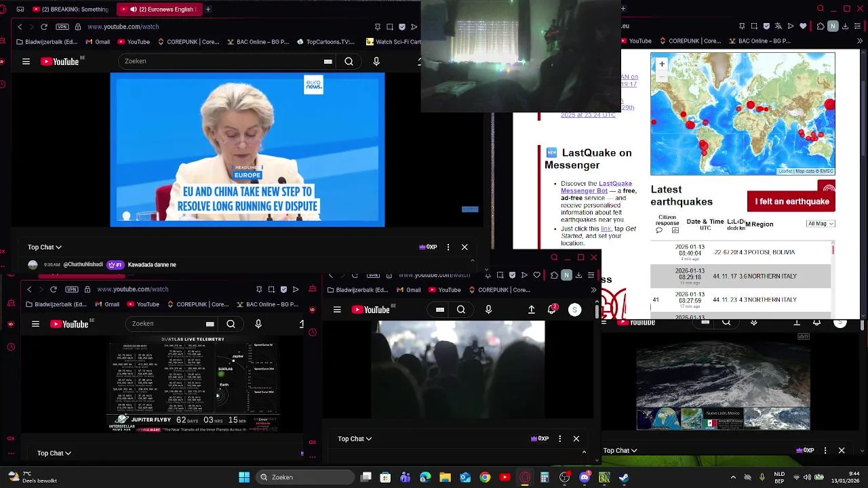This screenshot has width=868, height=488.
Task: Open the S account avatar in crowd video window
Action: coord(574,310)
